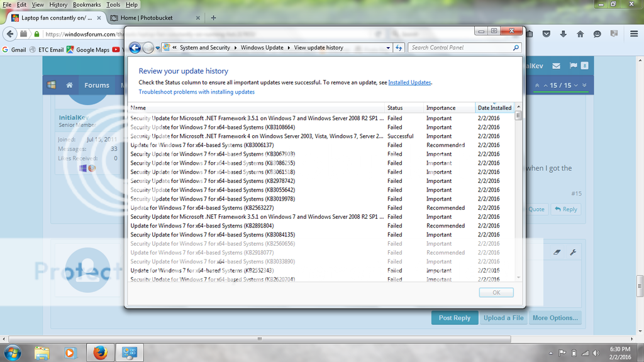Click the chat bubble toolbar icon in Firefox

click(x=597, y=34)
